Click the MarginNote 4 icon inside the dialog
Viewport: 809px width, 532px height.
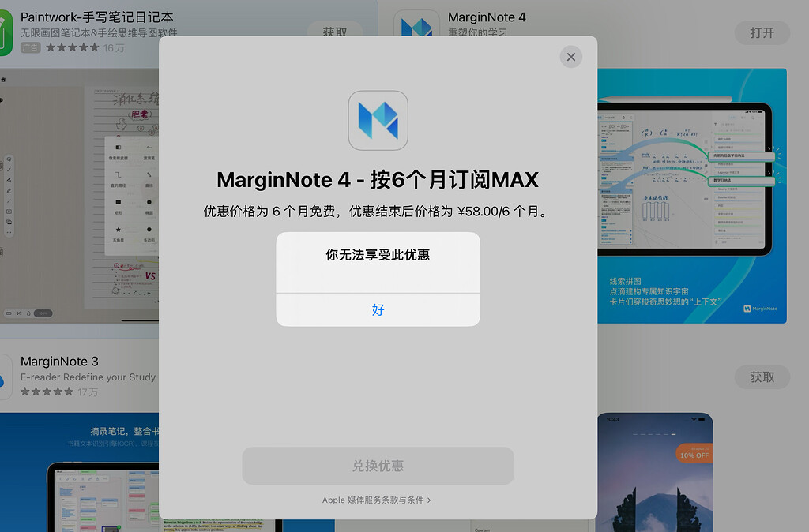tap(378, 120)
